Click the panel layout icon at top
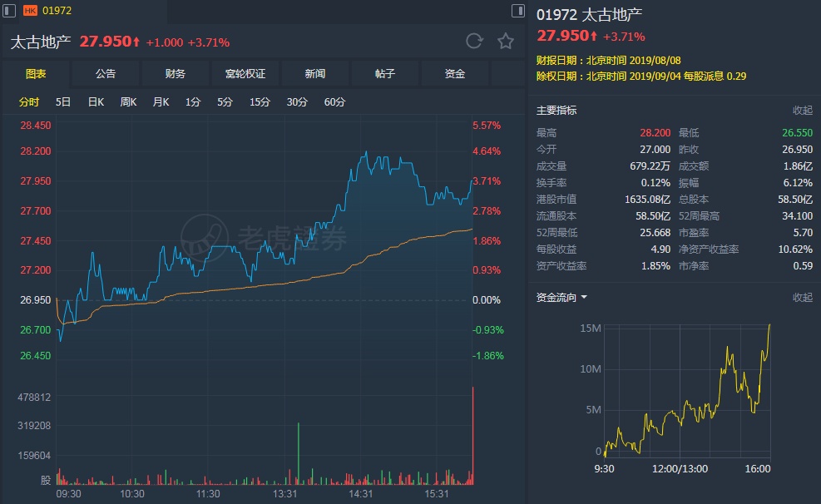 [x=518, y=11]
